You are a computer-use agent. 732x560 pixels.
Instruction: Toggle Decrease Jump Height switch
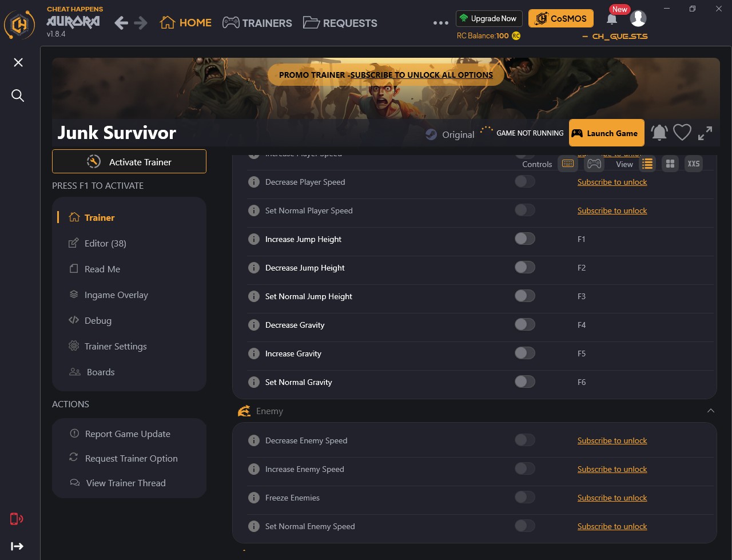click(x=525, y=267)
